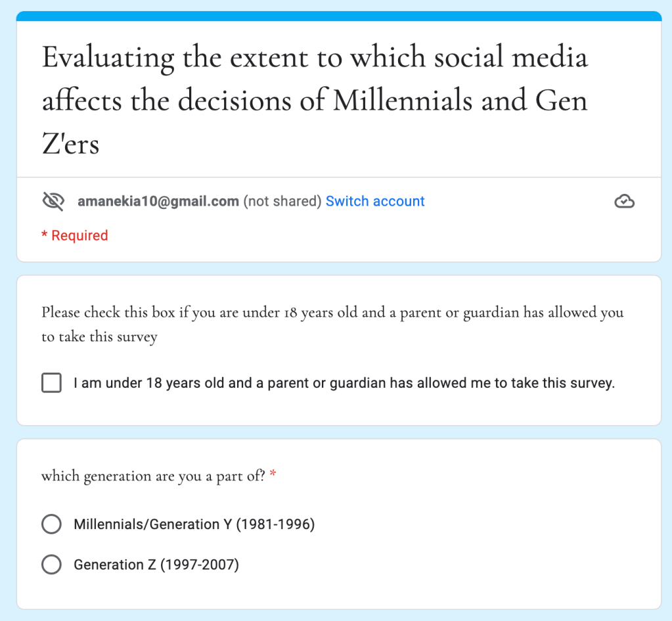Click the survey title about social media
672x621 pixels.
click(315, 101)
